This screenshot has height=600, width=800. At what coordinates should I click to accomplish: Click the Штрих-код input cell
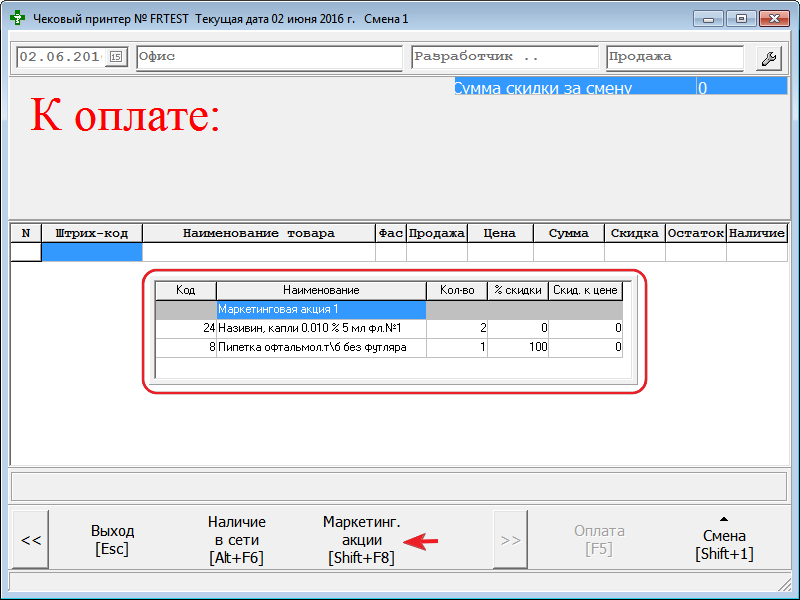(92, 252)
